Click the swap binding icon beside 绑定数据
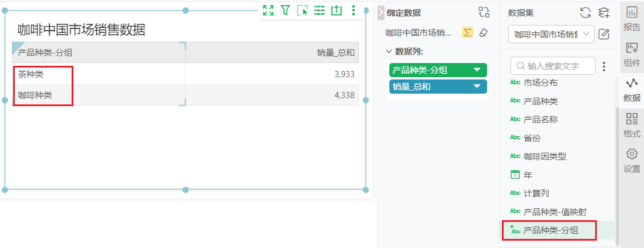 pyautogui.click(x=484, y=12)
